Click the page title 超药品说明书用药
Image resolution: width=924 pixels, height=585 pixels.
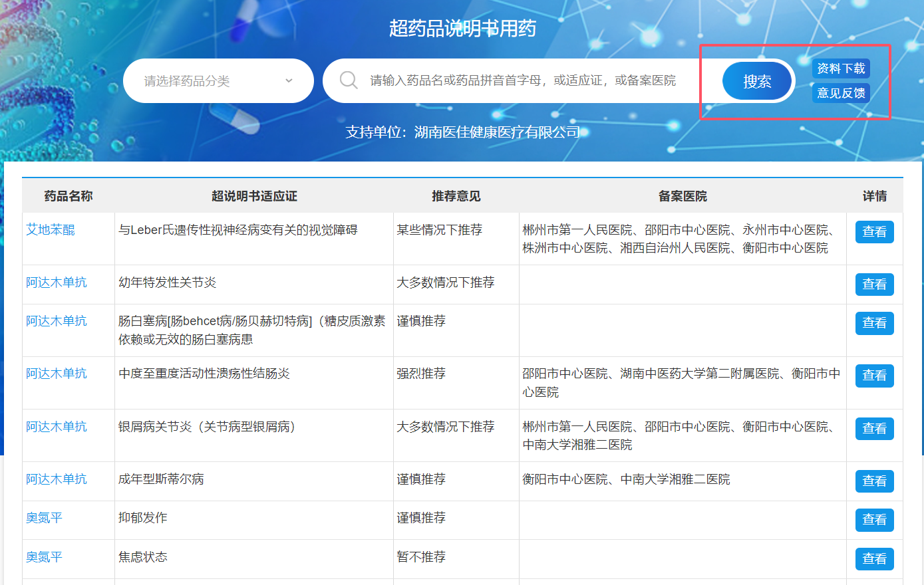coord(462,29)
